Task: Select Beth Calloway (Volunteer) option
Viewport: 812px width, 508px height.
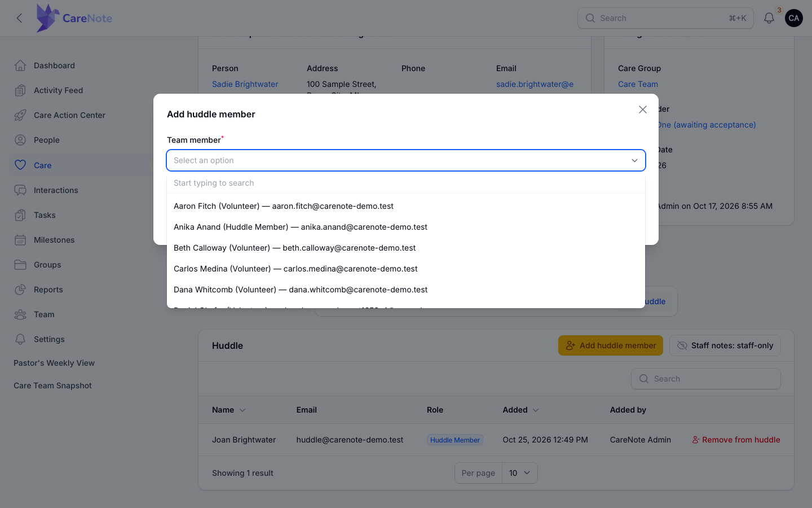Action: pos(406,248)
